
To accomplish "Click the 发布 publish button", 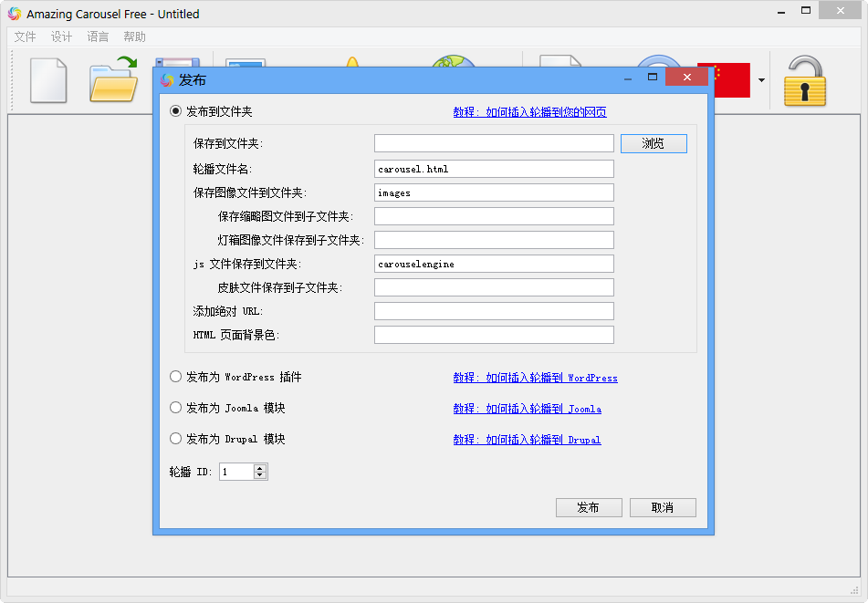I will (x=589, y=508).
